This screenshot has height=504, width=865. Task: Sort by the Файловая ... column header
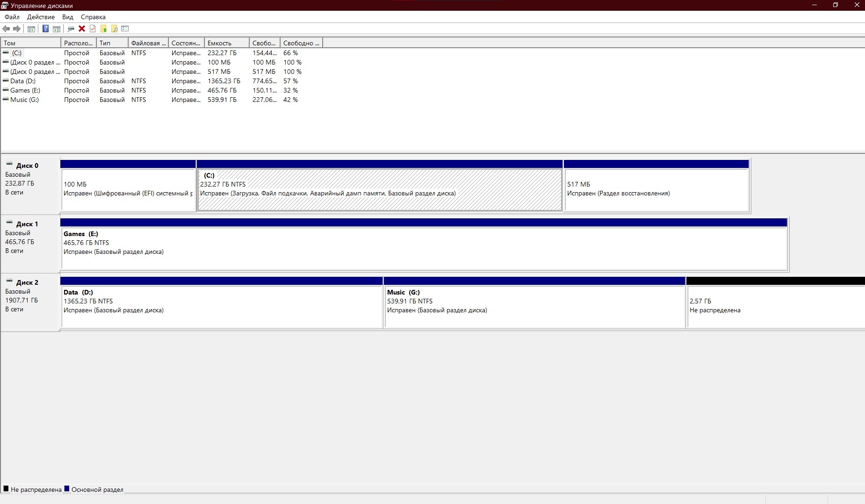point(148,43)
